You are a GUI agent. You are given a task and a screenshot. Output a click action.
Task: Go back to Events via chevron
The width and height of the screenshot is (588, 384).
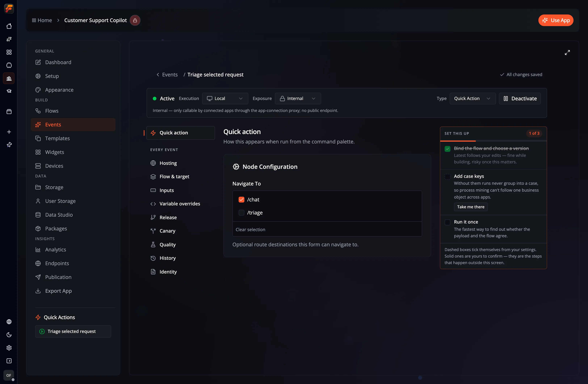click(158, 75)
